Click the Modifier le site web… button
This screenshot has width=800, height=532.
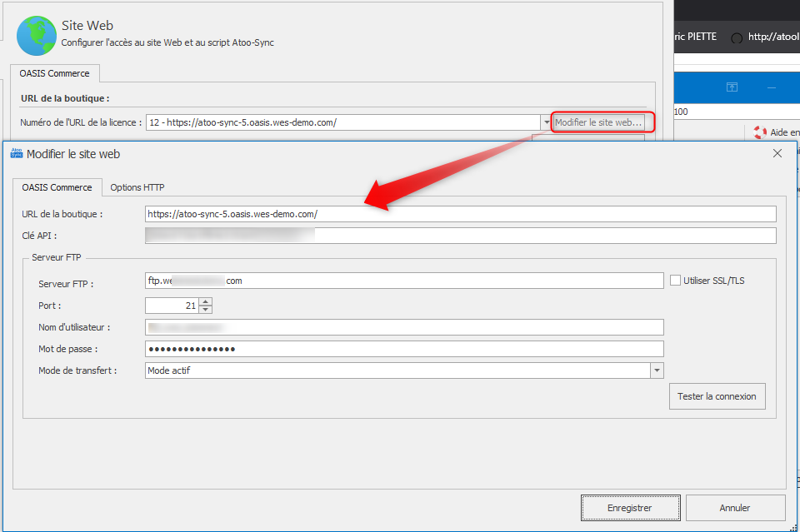(x=598, y=122)
